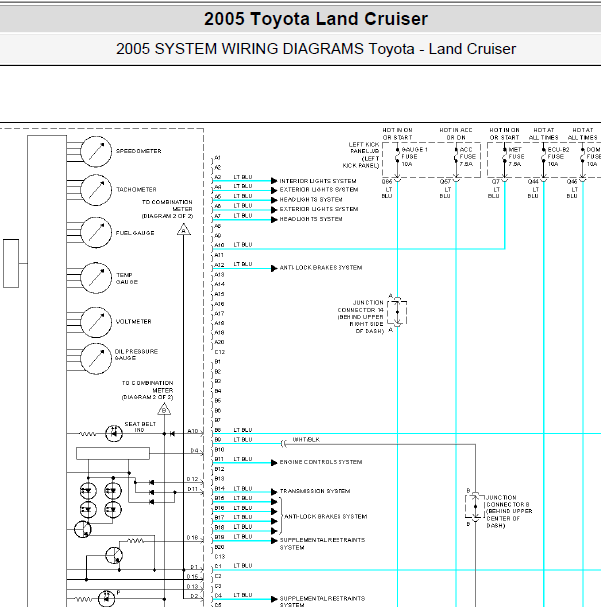Image resolution: width=601 pixels, height=607 pixels.
Task: Click the SEAT BELT IND label
Action: pyautogui.click(x=140, y=427)
